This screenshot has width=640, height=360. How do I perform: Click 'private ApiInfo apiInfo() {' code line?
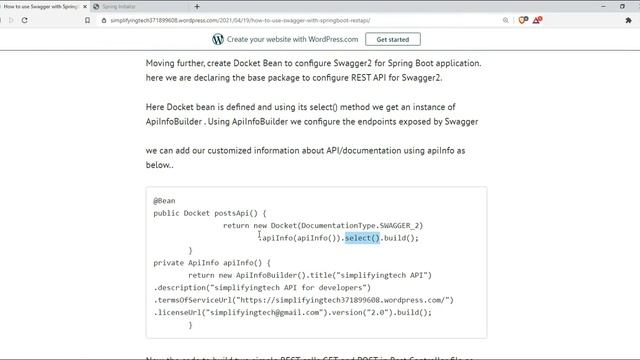(212, 263)
